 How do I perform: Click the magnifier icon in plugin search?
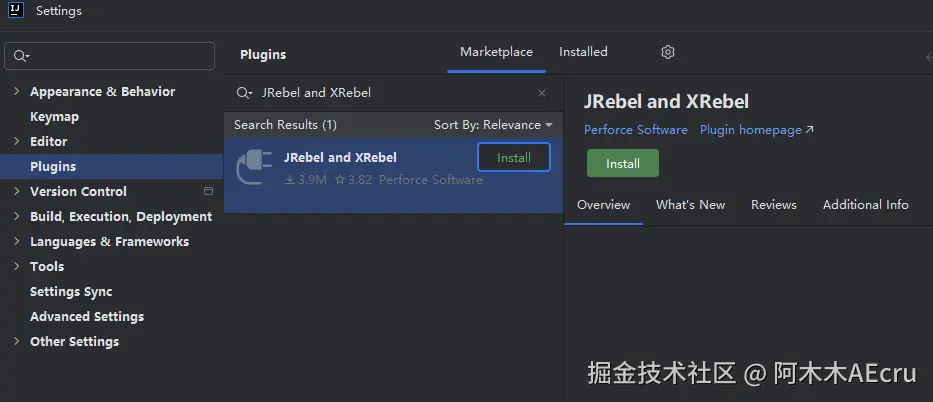[x=244, y=93]
